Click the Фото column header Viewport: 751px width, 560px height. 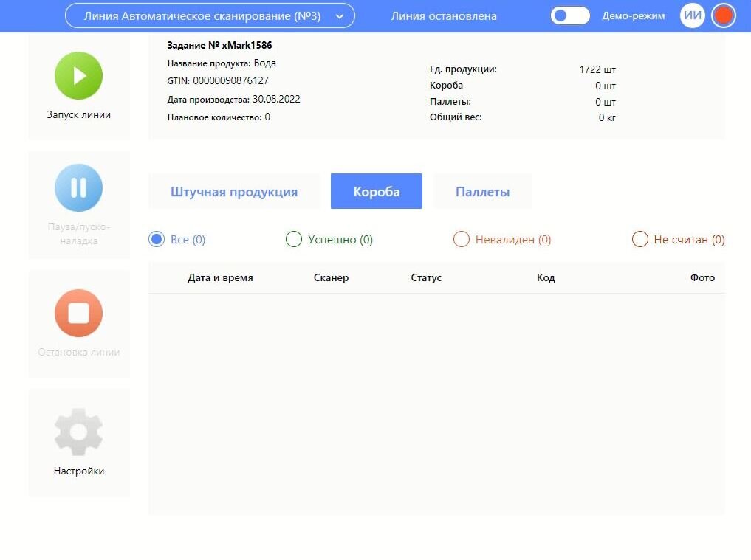(702, 277)
